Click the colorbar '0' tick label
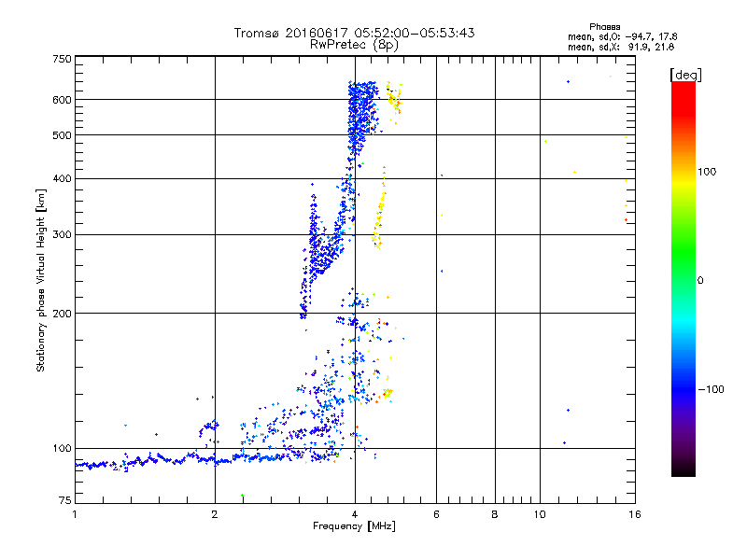 pyautogui.click(x=700, y=280)
